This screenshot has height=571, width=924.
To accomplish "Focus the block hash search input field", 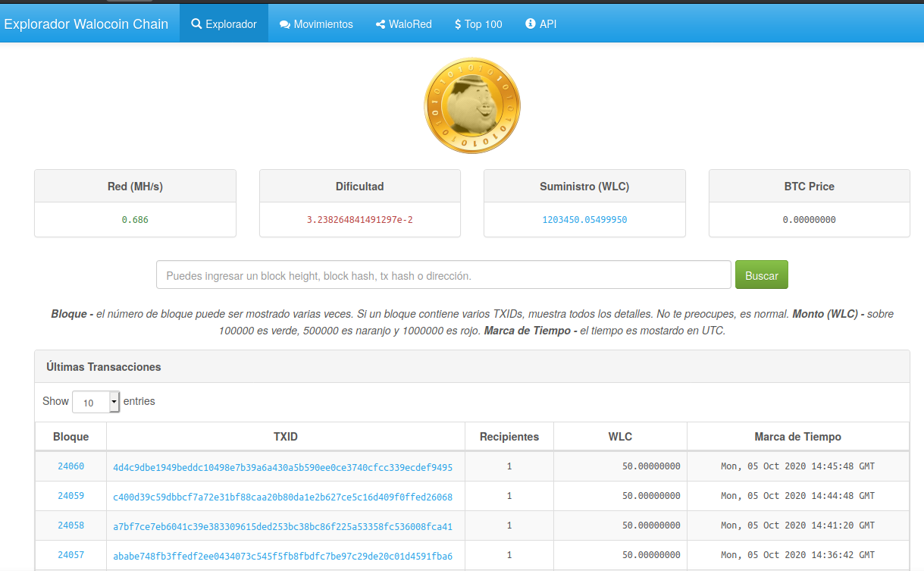I will pos(443,275).
